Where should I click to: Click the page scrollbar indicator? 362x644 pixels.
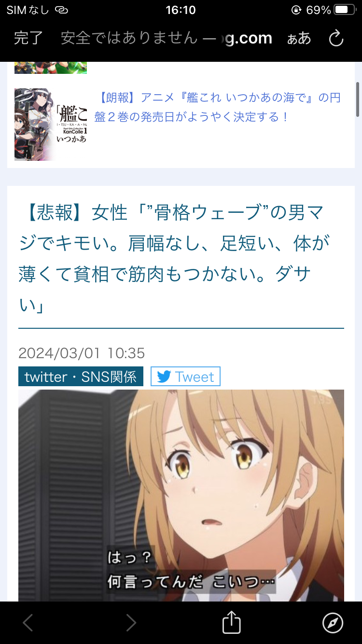(358, 99)
